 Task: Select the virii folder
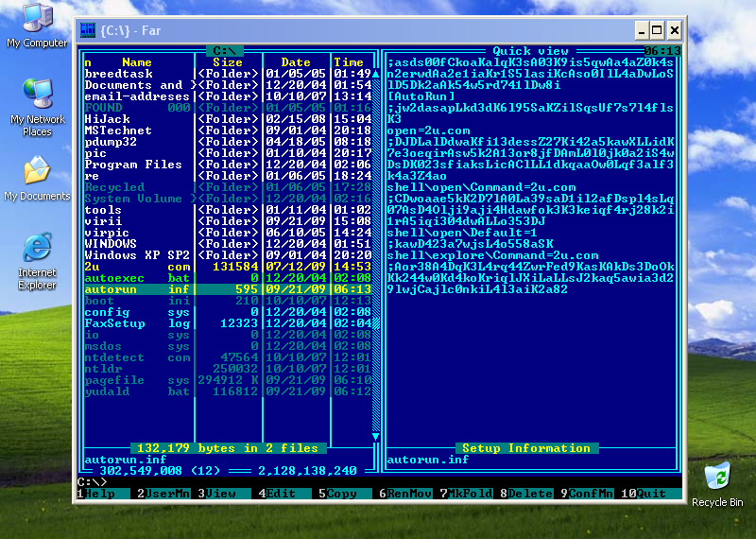pyautogui.click(x=228, y=221)
